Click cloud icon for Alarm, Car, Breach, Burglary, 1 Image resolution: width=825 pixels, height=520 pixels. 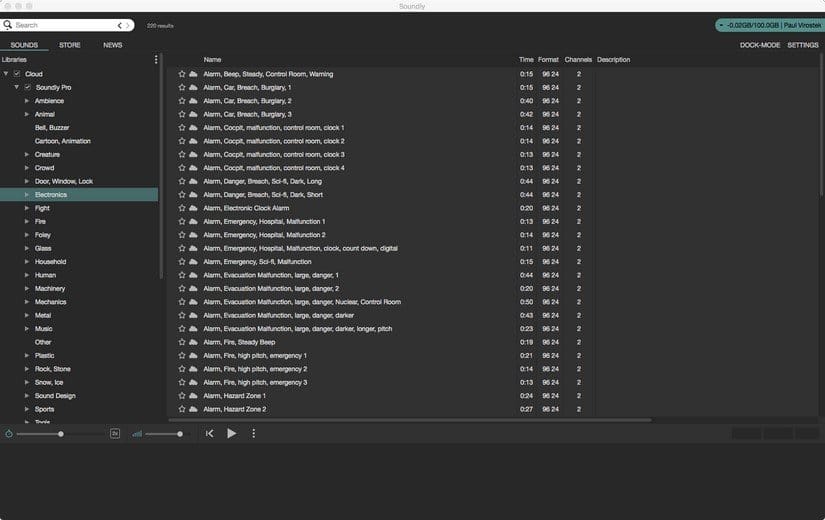(193, 87)
